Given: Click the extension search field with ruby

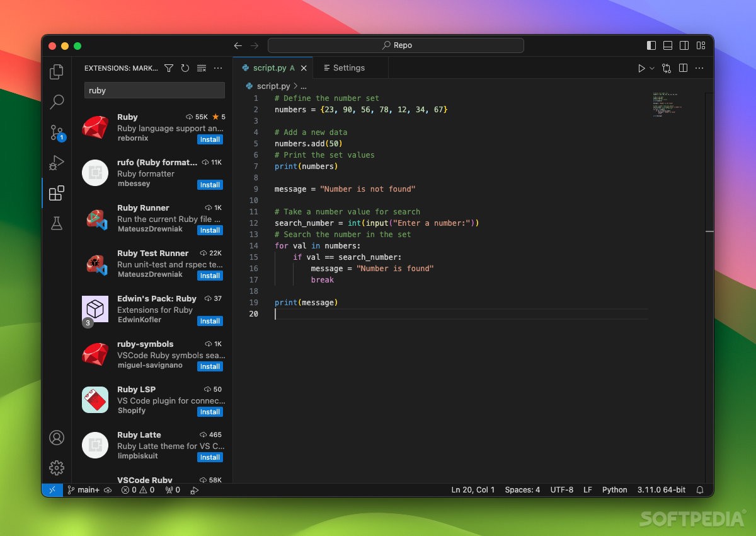Looking at the screenshot, I should pos(154,90).
